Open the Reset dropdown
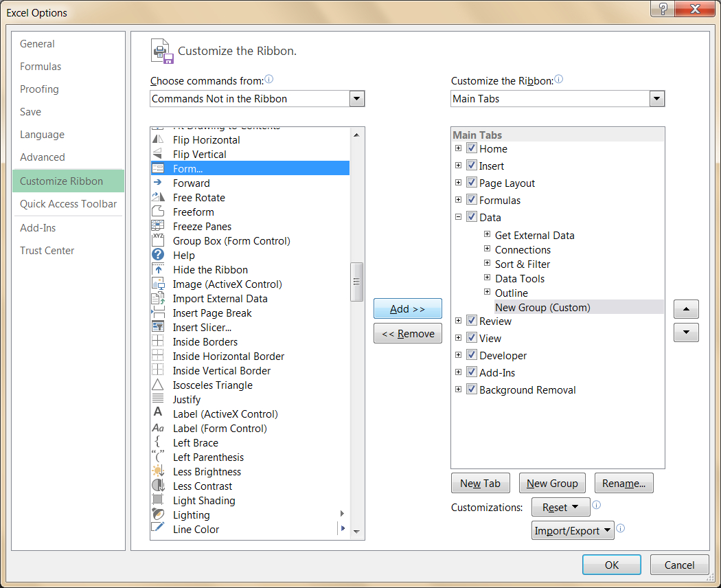 point(560,506)
